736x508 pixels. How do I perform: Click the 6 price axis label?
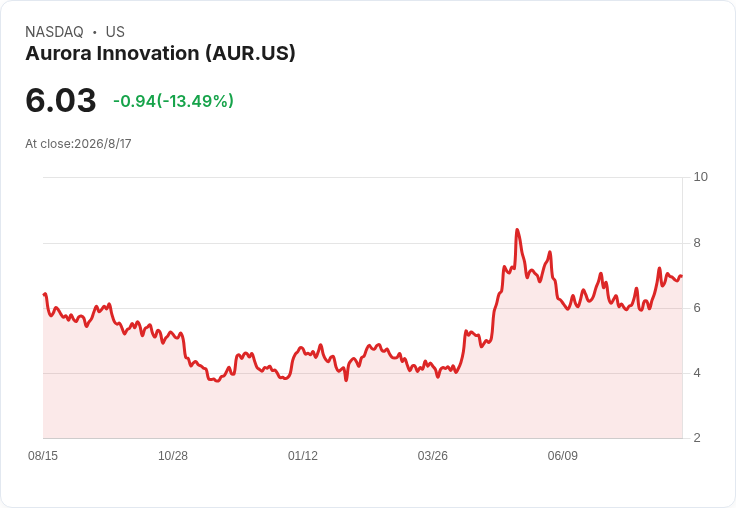pos(697,308)
